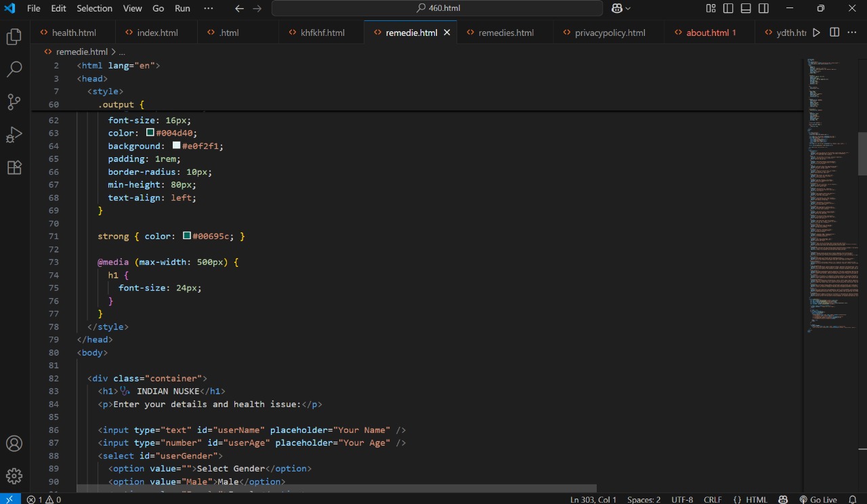
Task: Toggle the secondary side bar layout button
Action: coord(763,8)
